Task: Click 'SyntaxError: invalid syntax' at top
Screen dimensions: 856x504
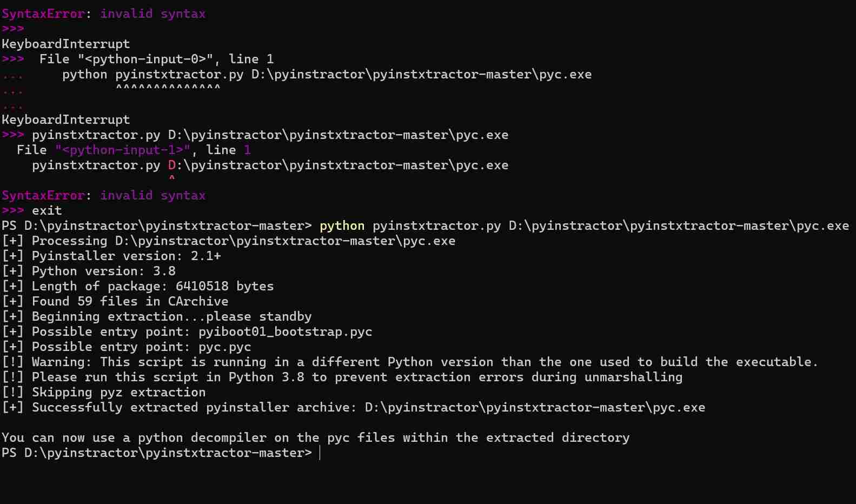Action: pos(103,14)
